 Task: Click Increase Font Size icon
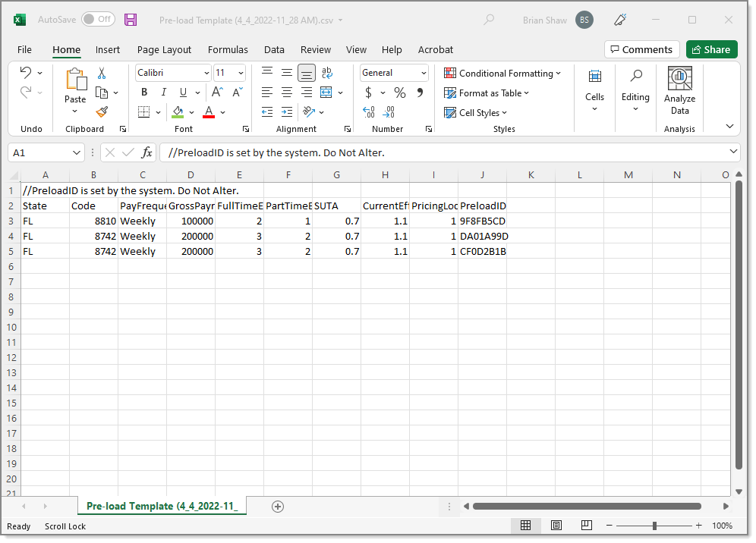[217, 93]
